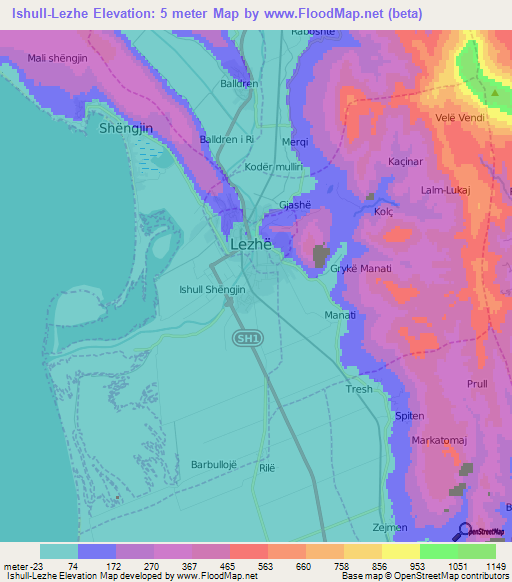Screen dimensions: 512x582
Task: Click the Balldren label below Rabosnte
Action: coord(239,84)
